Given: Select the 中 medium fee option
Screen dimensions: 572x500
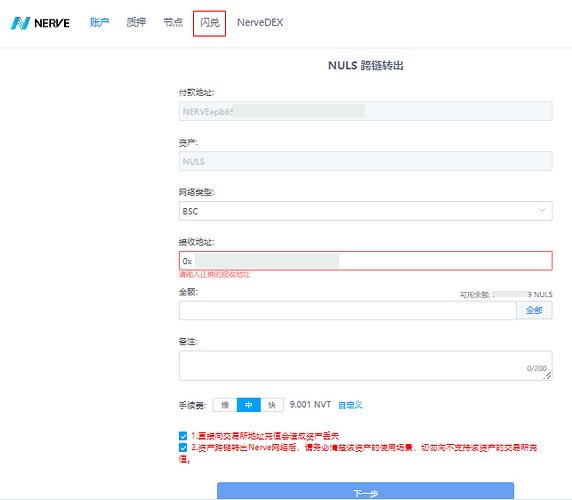Looking at the screenshot, I should 249,405.
